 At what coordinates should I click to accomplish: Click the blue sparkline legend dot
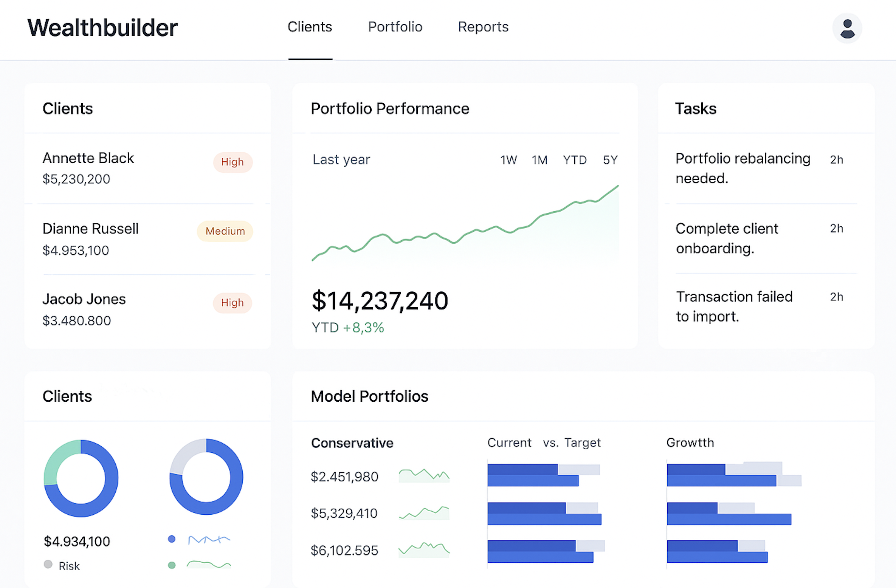point(172,538)
